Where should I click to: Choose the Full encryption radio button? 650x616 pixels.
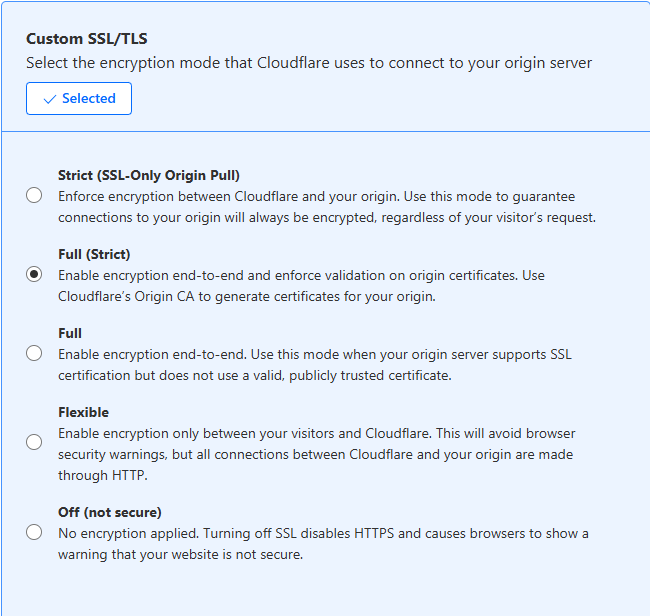click(x=34, y=353)
